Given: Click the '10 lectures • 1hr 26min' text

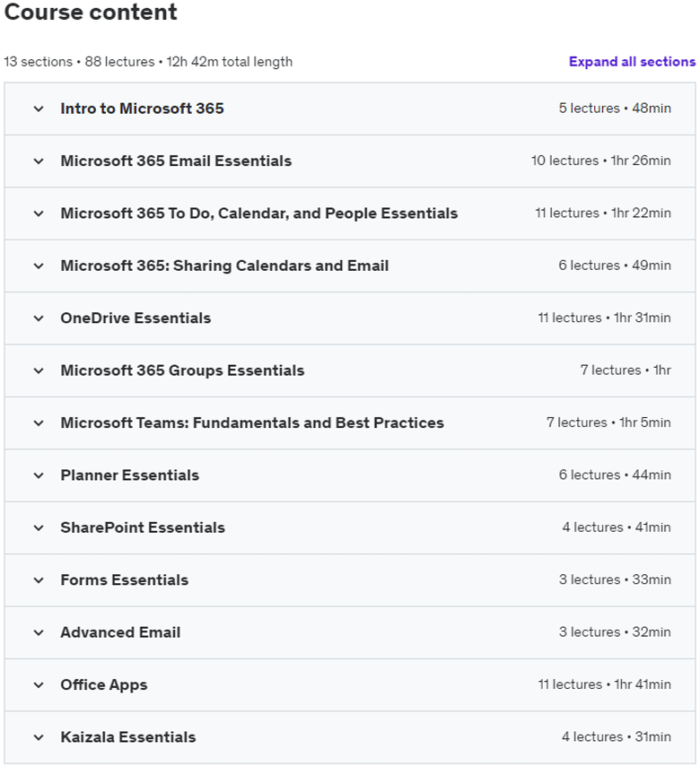Looking at the screenshot, I should 601,161.
